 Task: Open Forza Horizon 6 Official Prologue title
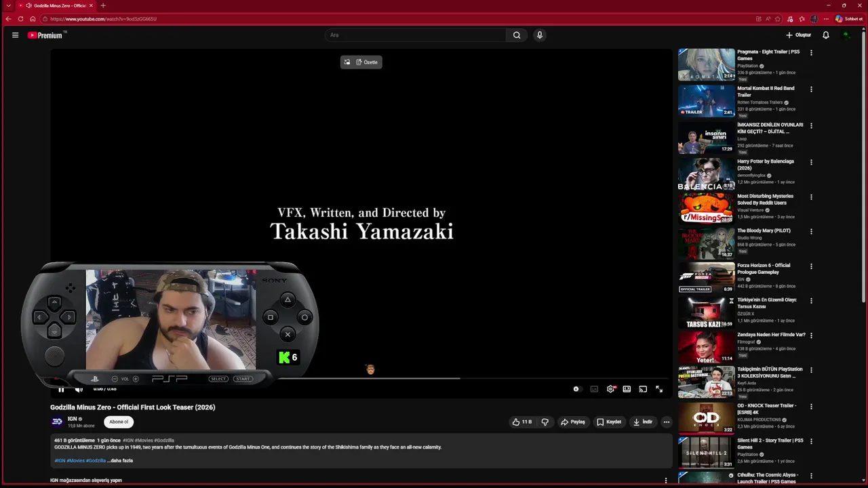click(x=764, y=268)
